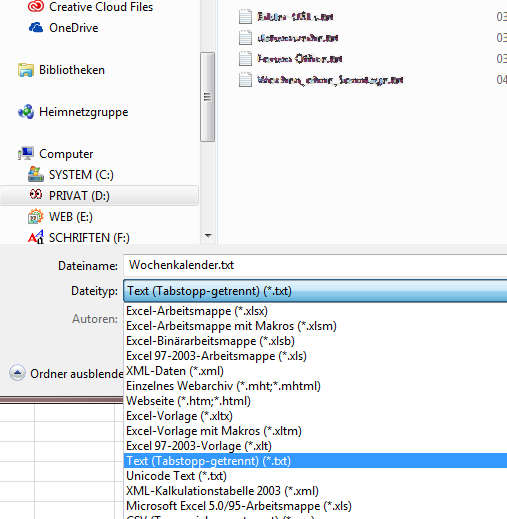Select highlighted Text (Tabstopp-getrennt) (*.txt) option
This screenshot has height=519, width=507.
(x=315, y=461)
